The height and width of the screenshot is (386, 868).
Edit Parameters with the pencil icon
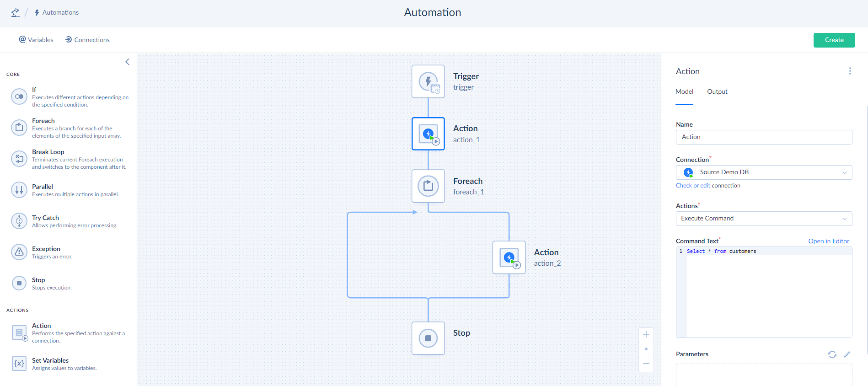tap(847, 354)
